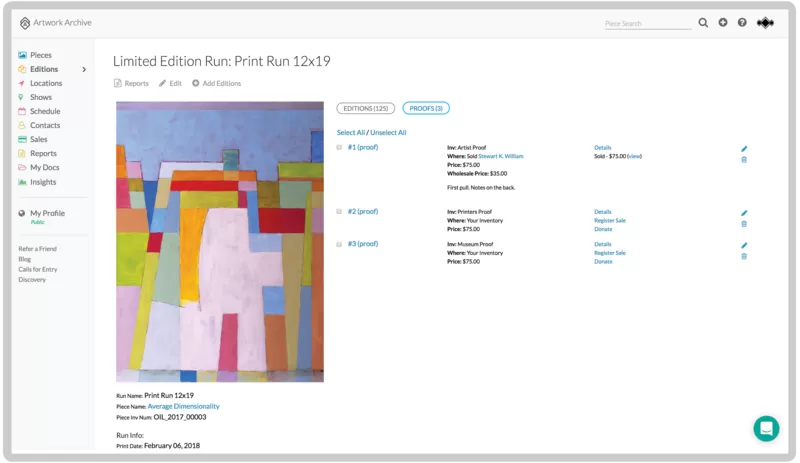Open Sales in the sidebar
The height and width of the screenshot is (463, 800).
click(38, 139)
